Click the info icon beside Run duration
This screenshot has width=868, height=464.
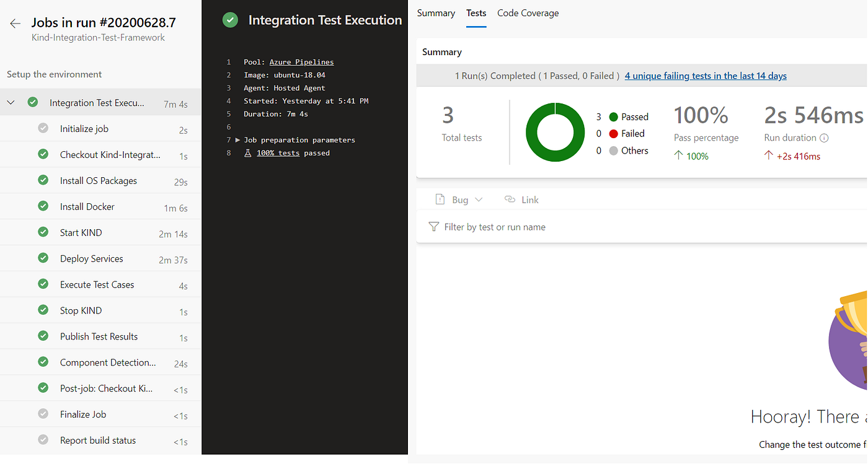[823, 138]
